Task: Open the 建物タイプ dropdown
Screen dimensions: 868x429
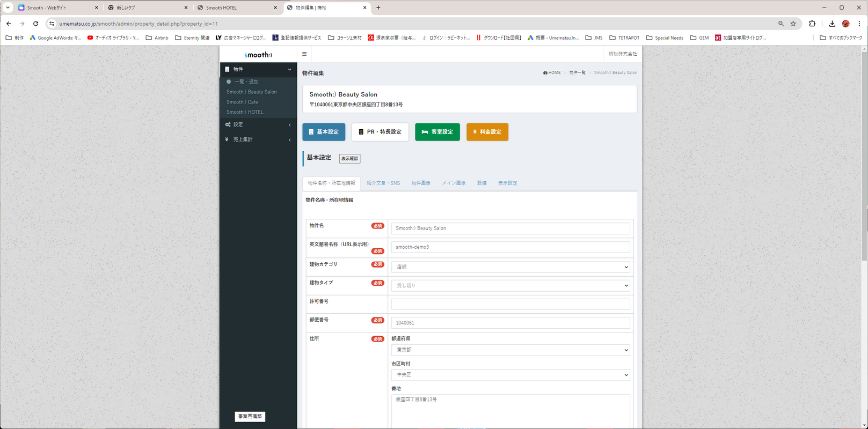Action: 510,286
